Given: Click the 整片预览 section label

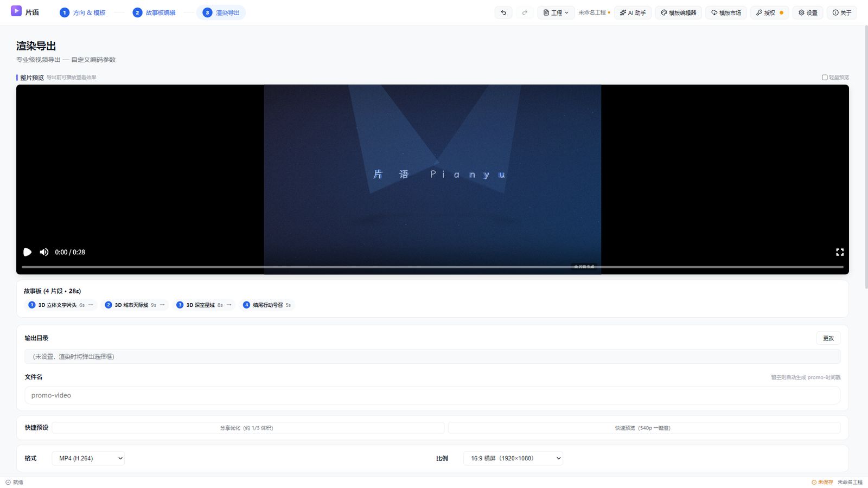Looking at the screenshot, I should 32,78.
